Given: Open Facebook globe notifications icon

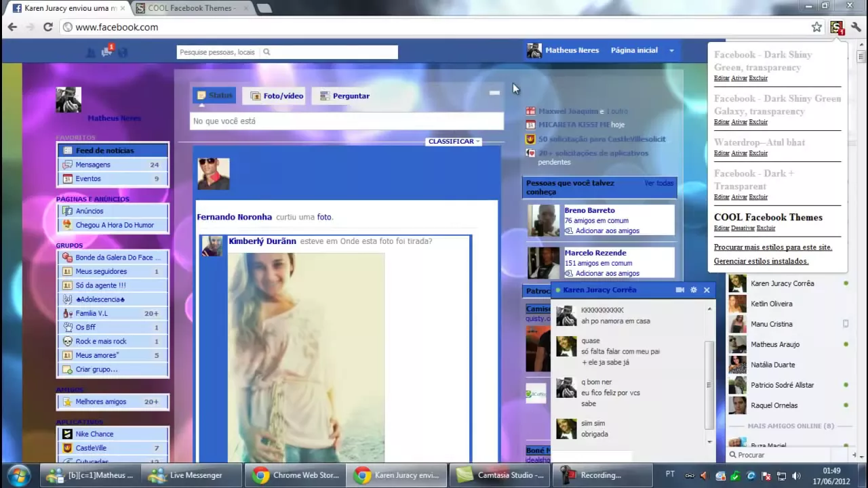Looking at the screenshot, I should pos(123,52).
